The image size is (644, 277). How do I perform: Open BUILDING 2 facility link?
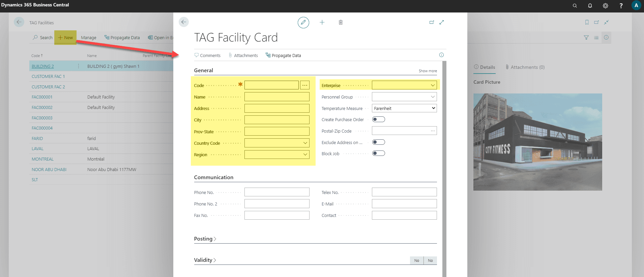click(43, 66)
